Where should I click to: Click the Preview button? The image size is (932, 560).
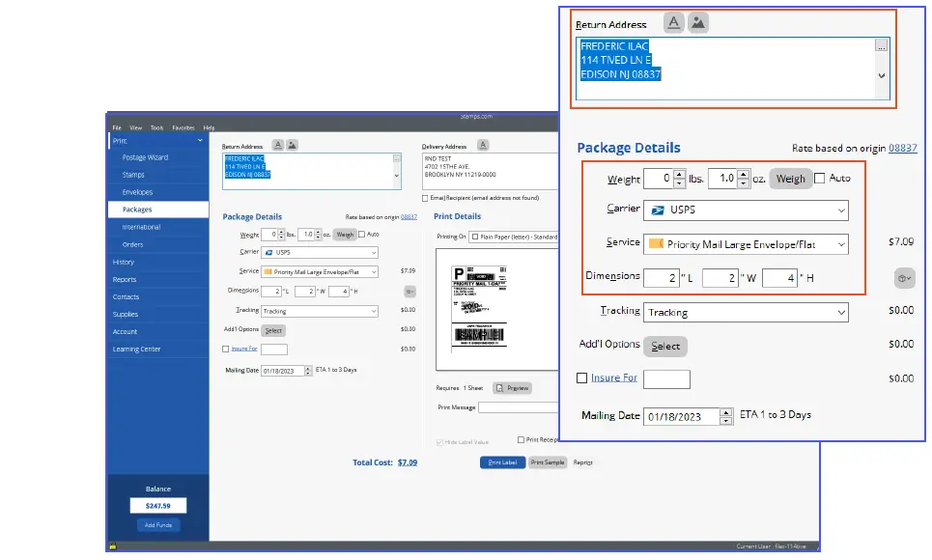click(513, 388)
